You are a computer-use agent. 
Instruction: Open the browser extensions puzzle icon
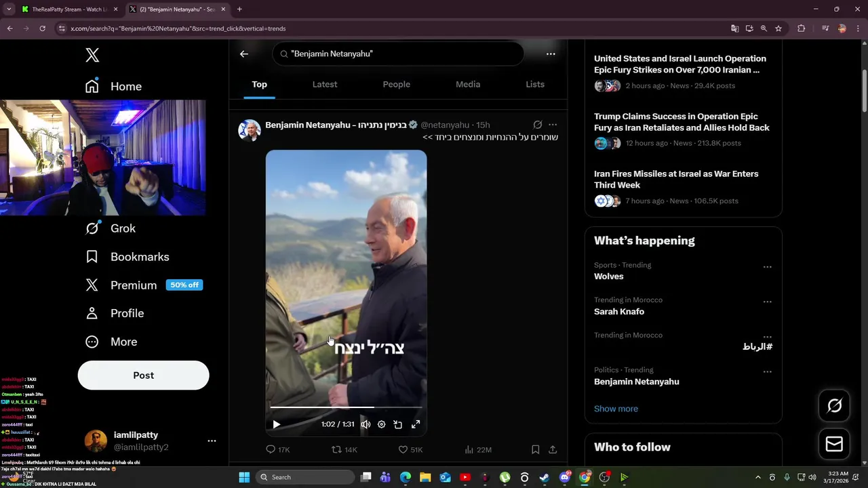click(801, 28)
